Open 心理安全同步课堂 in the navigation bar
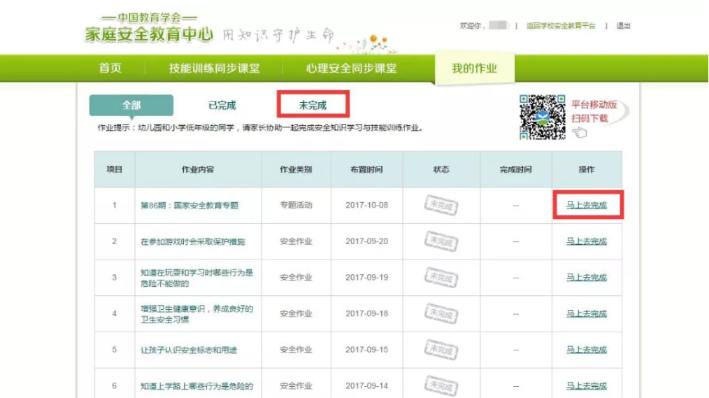Viewport: 709px width, 398px height. point(351,68)
